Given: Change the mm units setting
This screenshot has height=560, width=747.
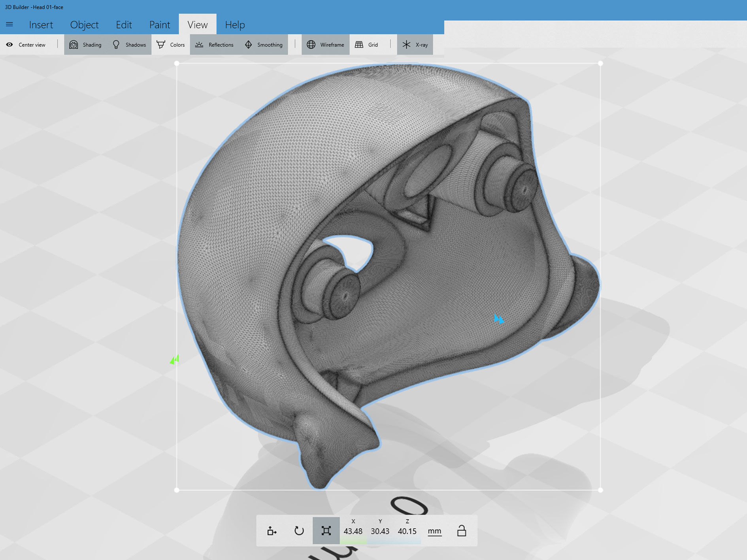Looking at the screenshot, I should click(434, 531).
